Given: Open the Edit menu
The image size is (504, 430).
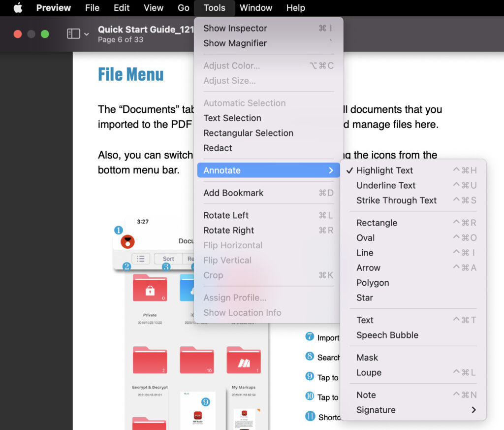Looking at the screenshot, I should coord(122,8).
